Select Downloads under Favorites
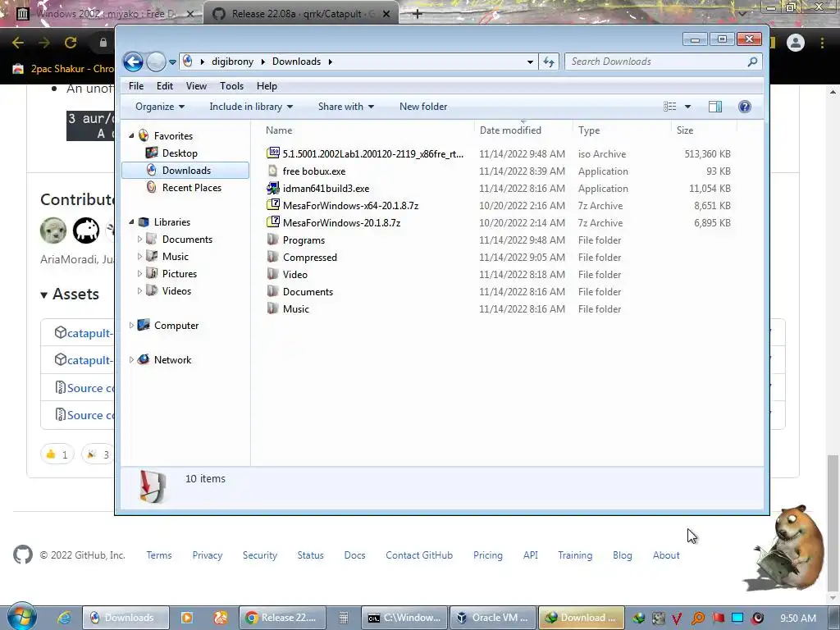Viewport: 840px width, 630px height. (x=185, y=171)
